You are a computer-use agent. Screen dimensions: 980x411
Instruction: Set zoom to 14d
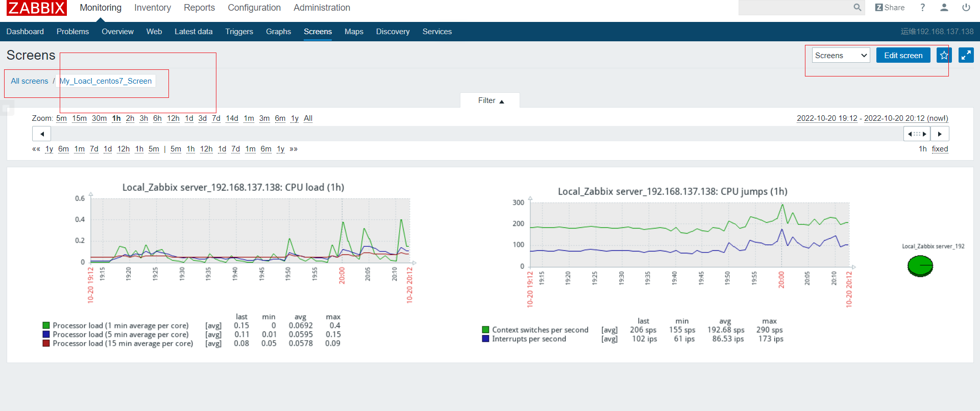(232, 118)
